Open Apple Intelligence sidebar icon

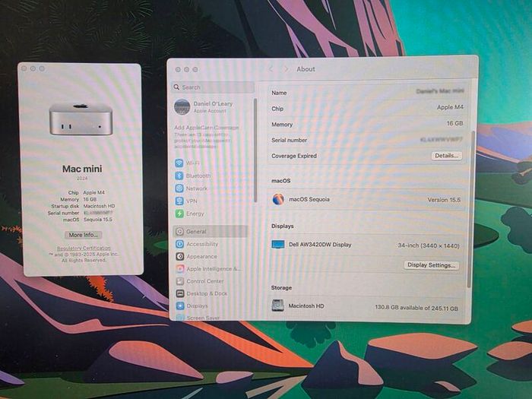point(180,269)
